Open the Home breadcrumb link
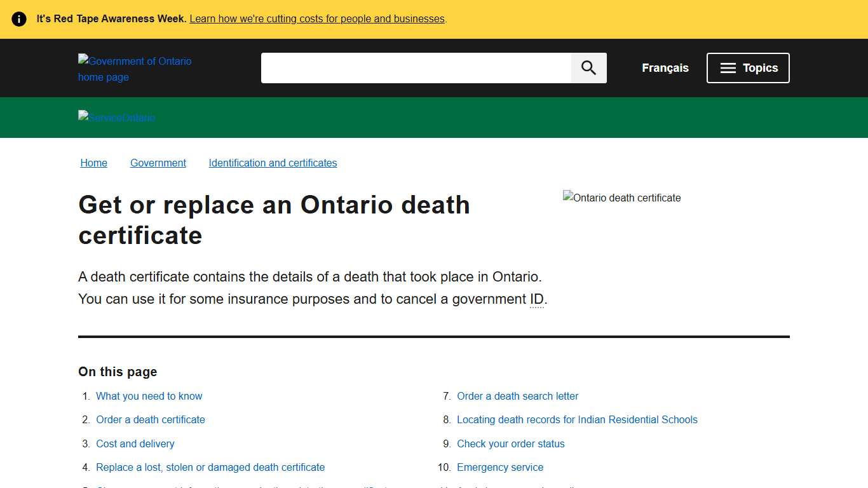868x488 pixels. 93,163
